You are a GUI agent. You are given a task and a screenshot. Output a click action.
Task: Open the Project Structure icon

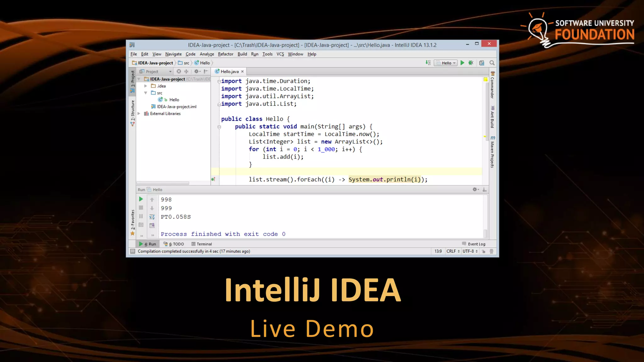482,63
